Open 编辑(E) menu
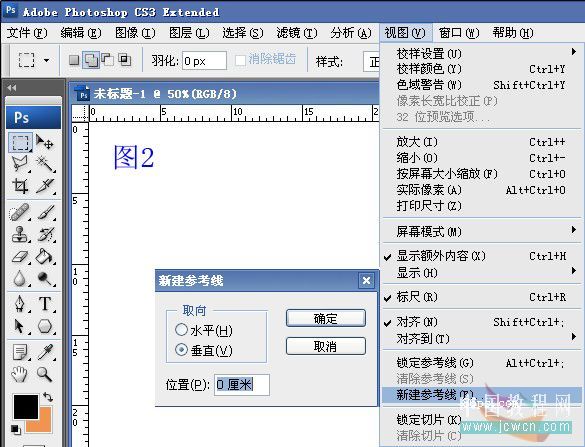Screen dimensions: 585x447 click(x=81, y=33)
